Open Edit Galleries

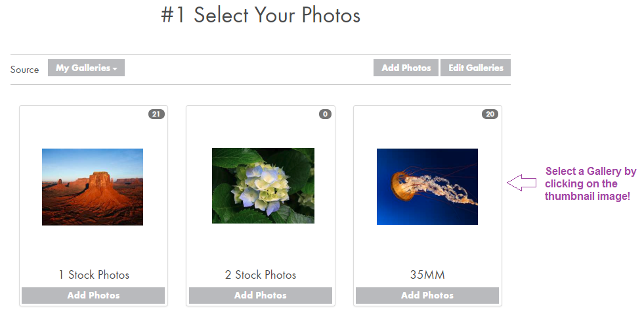coord(475,68)
